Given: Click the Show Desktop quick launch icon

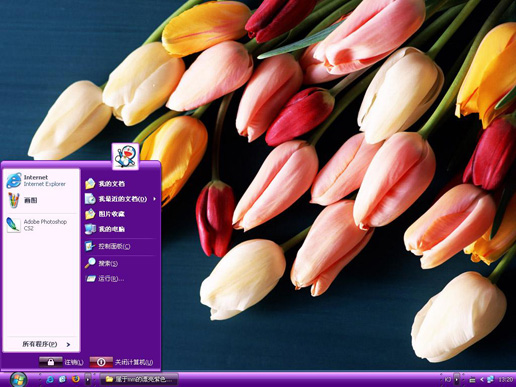Looking at the screenshot, I should click(62, 379).
